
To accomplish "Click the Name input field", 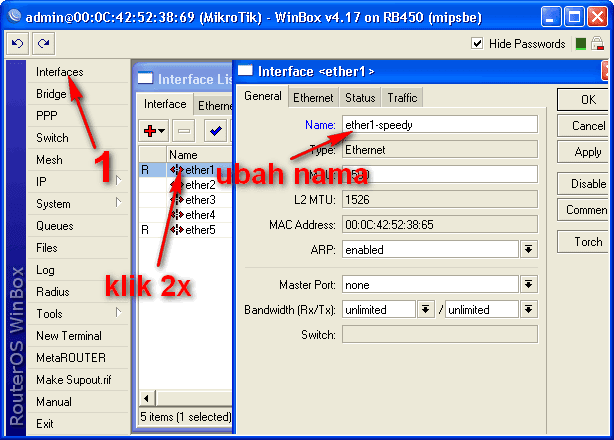I will tap(440, 125).
